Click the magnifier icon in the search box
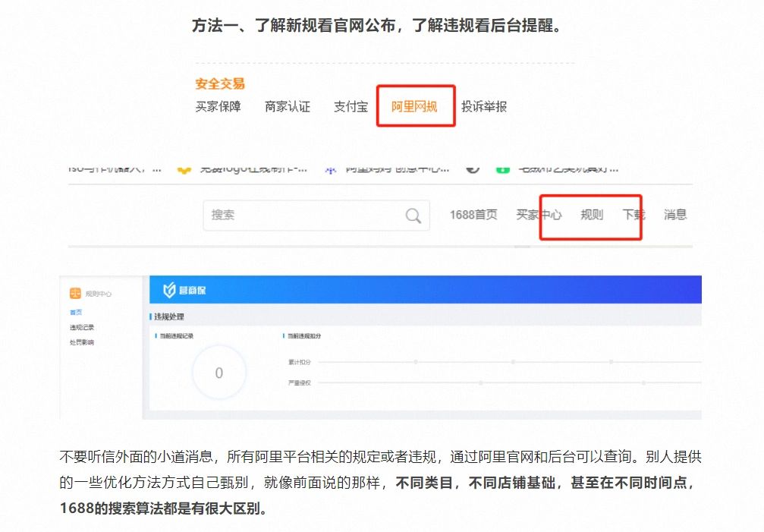This screenshot has width=764, height=532. 413,216
